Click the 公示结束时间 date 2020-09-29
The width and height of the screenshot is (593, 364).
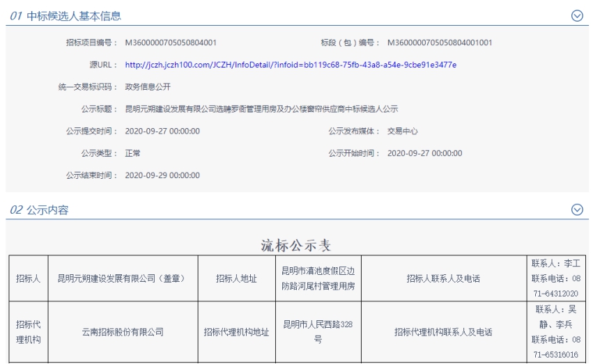pyautogui.click(x=162, y=175)
